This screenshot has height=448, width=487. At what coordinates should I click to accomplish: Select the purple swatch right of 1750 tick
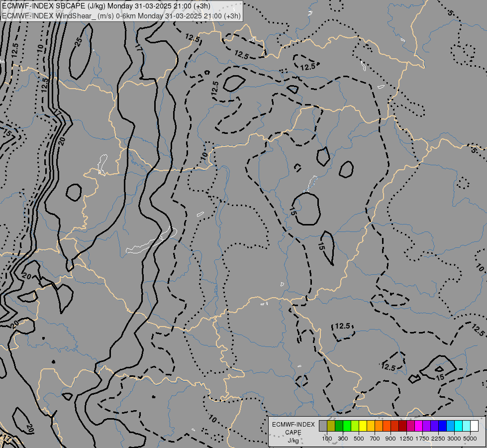tap(426, 426)
